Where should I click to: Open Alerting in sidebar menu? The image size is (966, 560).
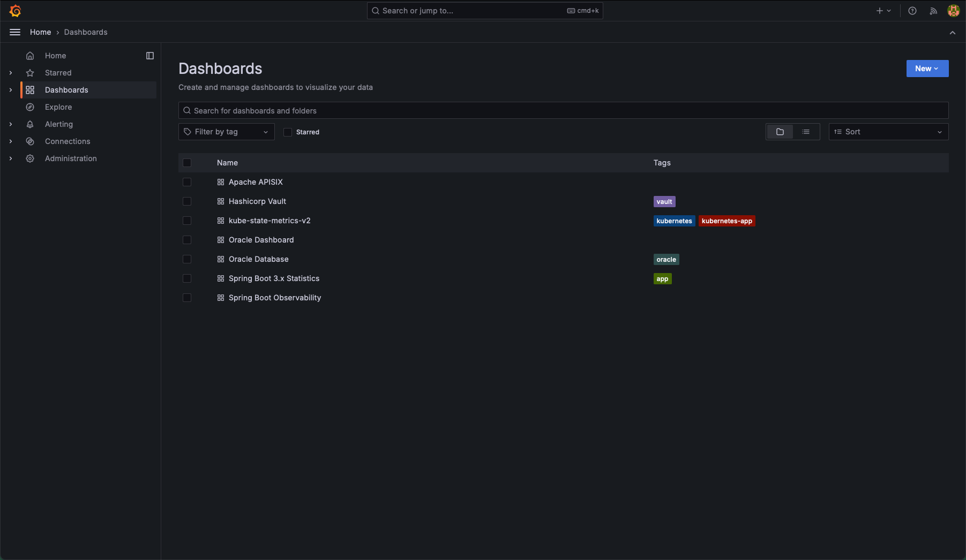coord(59,124)
